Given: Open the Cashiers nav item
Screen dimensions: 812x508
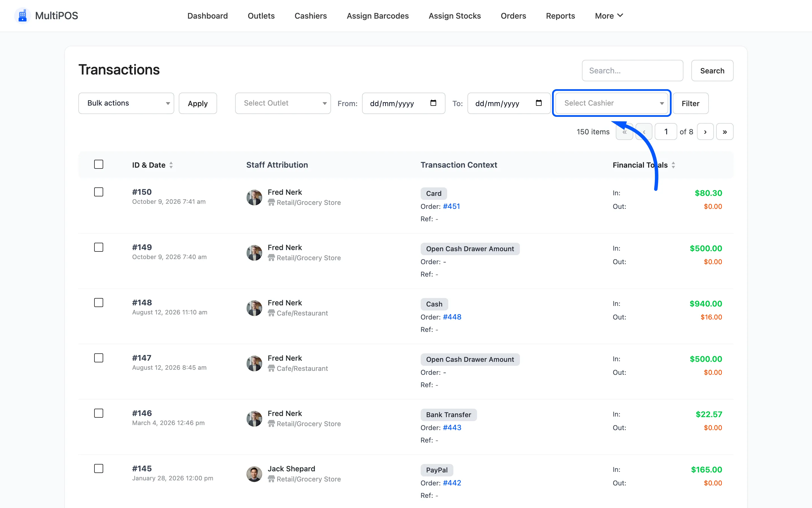Looking at the screenshot, I should [x=310, y=16].
